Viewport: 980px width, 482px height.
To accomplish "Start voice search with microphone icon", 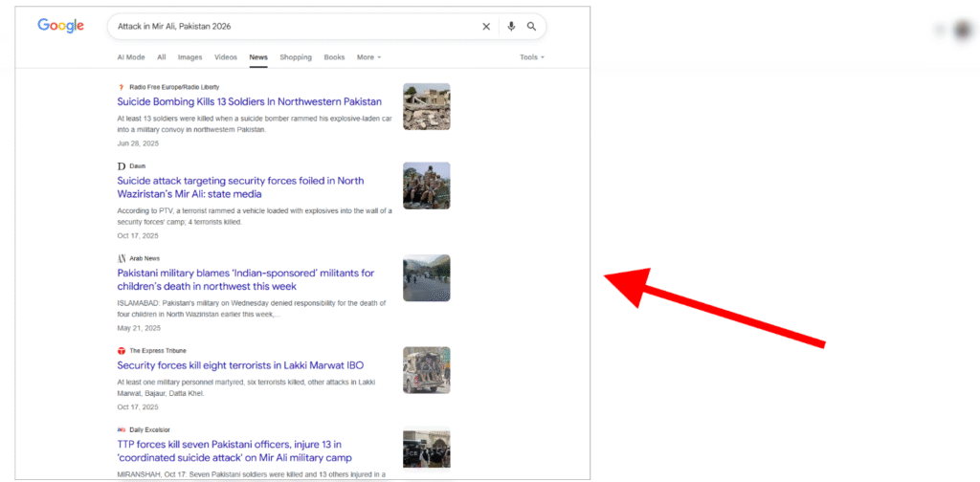I will 511,27.
